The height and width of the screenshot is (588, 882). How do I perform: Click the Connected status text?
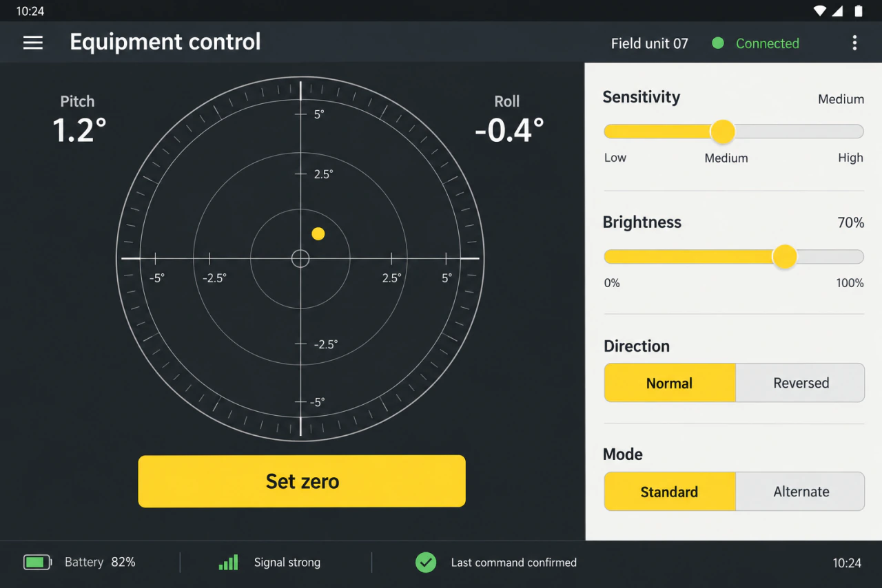768,43
